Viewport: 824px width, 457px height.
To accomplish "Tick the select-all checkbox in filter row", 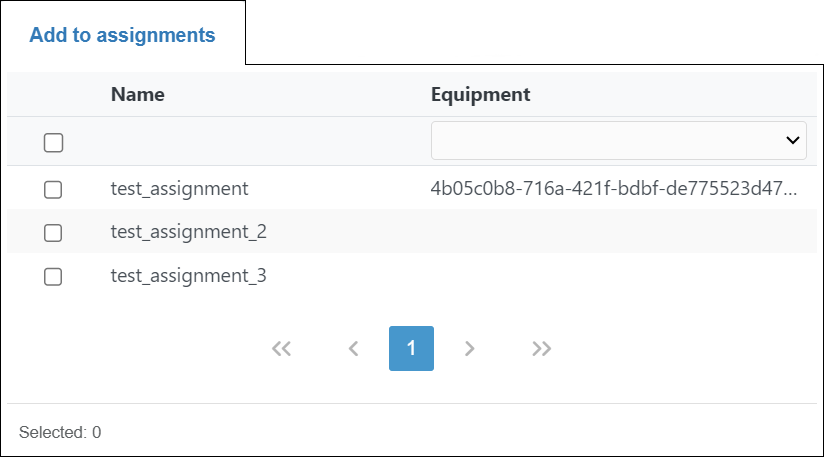I will pos(54,142).
